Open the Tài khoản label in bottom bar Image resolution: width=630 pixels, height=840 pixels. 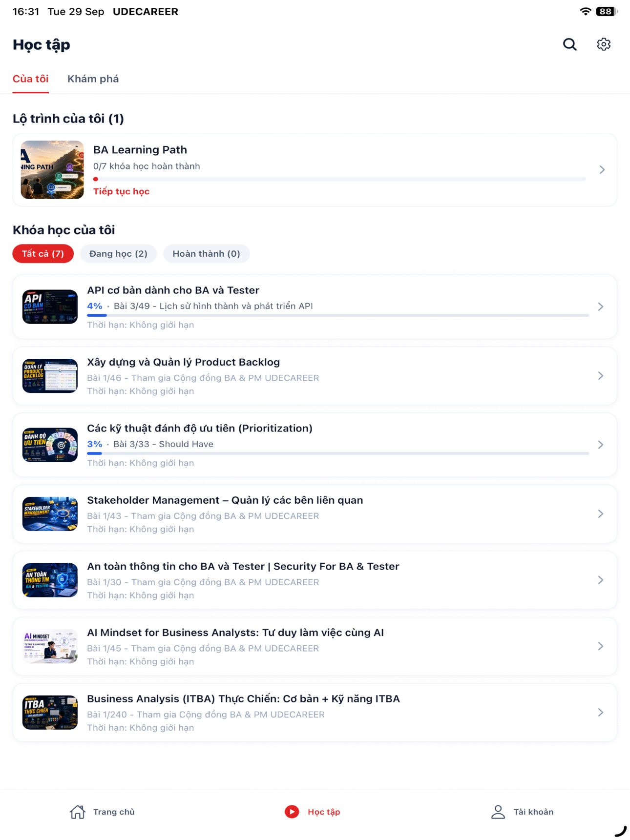(533, 812)
